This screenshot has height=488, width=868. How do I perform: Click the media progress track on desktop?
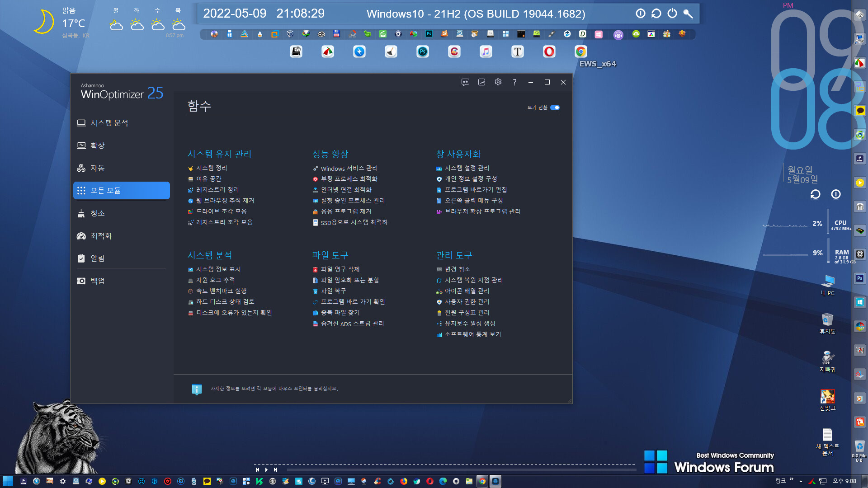pyautogui.click(x=461, y=470)
